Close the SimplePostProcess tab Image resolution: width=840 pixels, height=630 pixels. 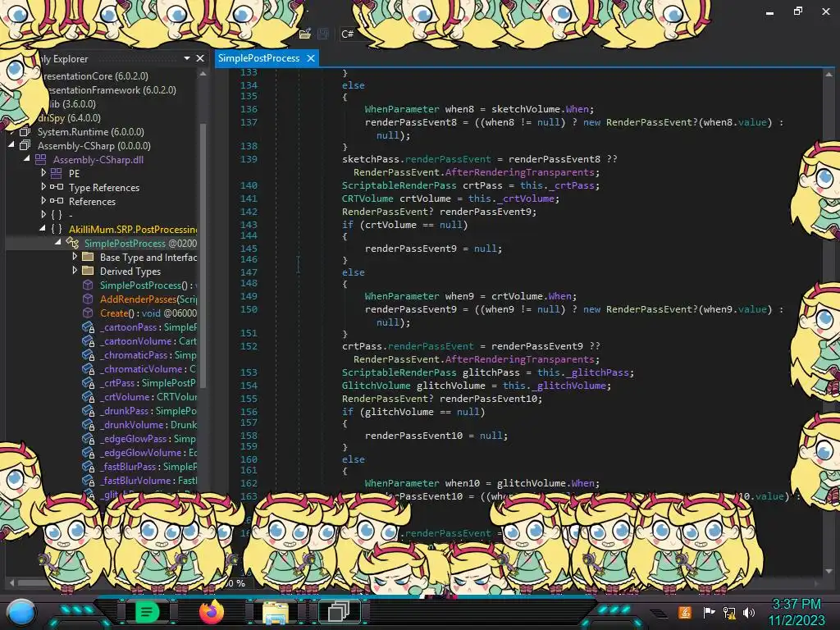[x=311, y=58]
